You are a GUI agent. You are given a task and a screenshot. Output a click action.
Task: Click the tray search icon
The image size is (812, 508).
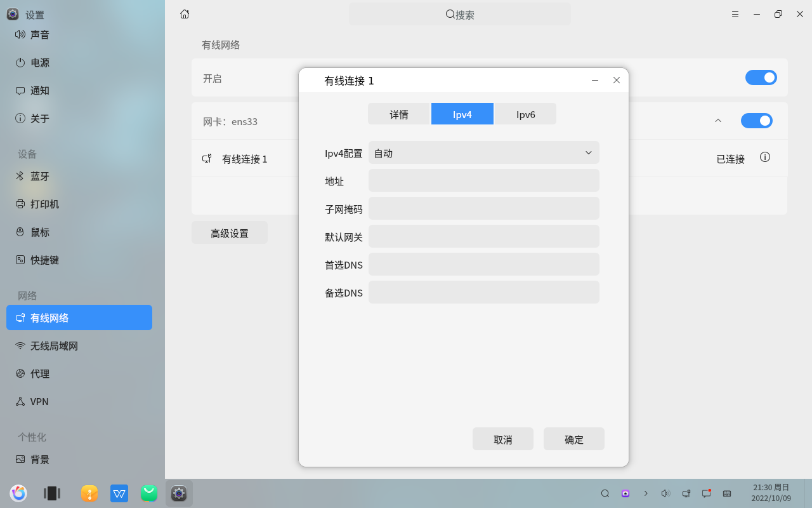point(605,493)
